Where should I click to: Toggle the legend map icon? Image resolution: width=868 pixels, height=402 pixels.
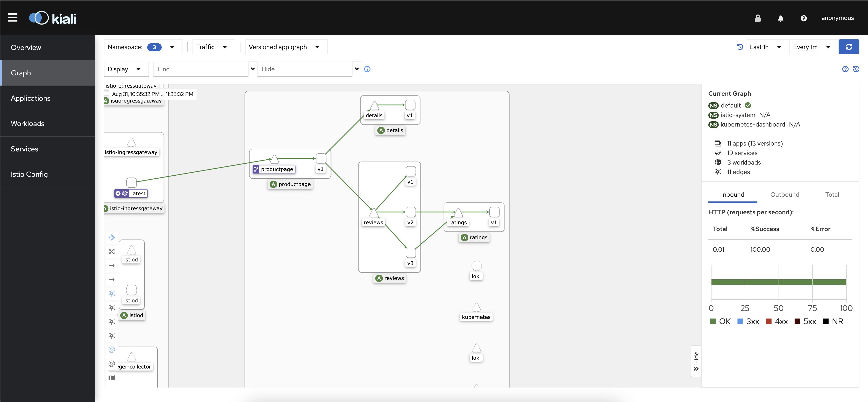[111, 378]
